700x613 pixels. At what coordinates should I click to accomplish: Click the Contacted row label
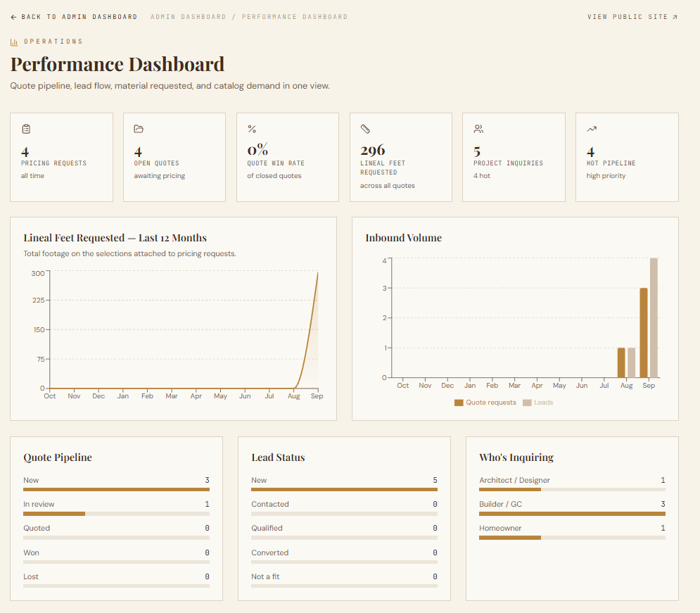point(270,504)
